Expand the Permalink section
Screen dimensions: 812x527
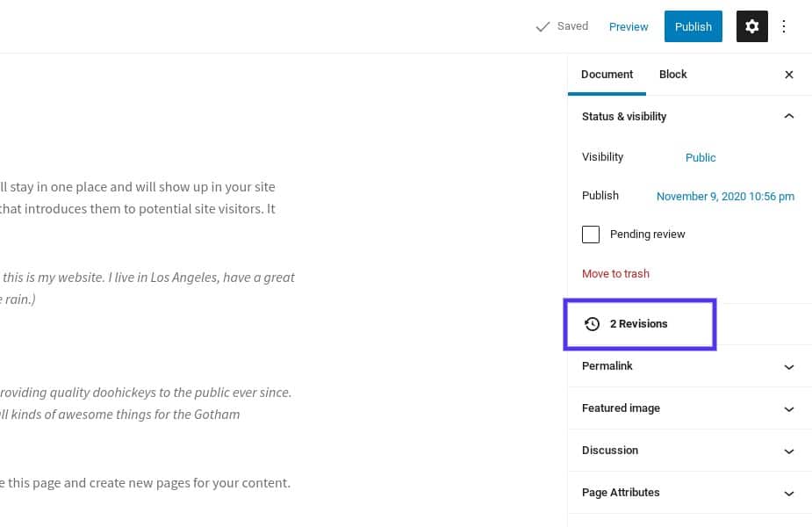point(788,366)
